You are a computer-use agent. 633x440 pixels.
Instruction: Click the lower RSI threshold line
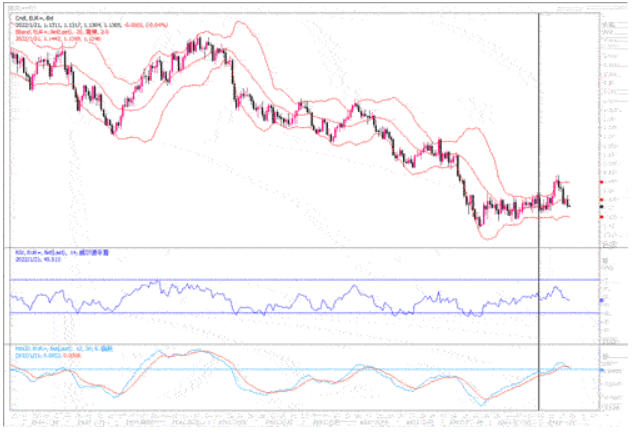(300, 314)
